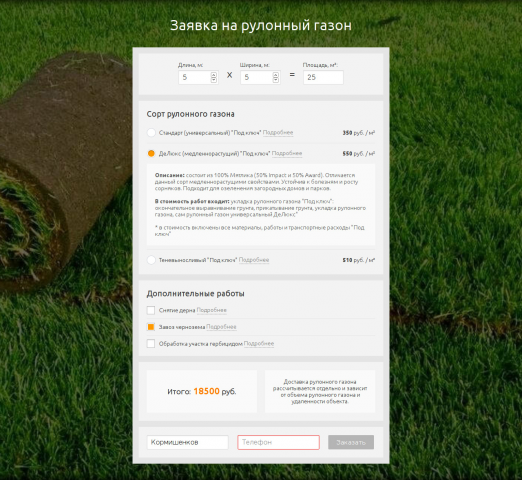The width and height of the screenshot is (522, 480).
Task: Decrease the Ширина value with down arrow
Action: [x=276, y=80]
